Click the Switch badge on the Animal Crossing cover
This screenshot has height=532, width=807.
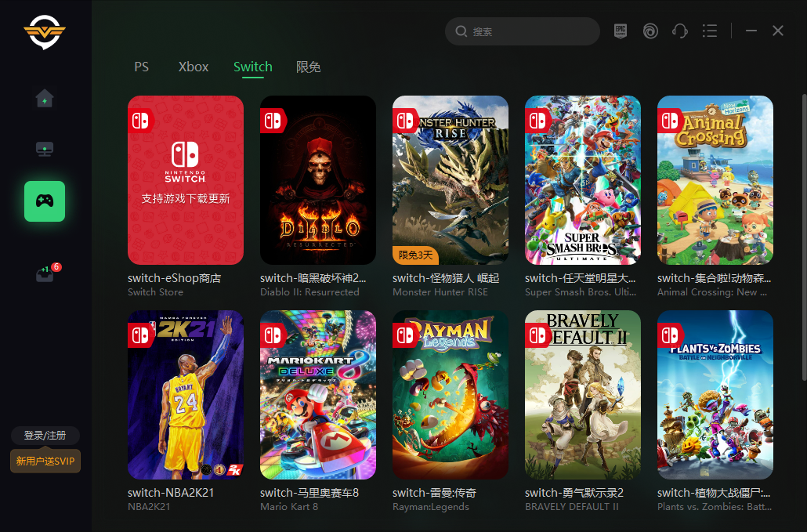click(670, 121)
